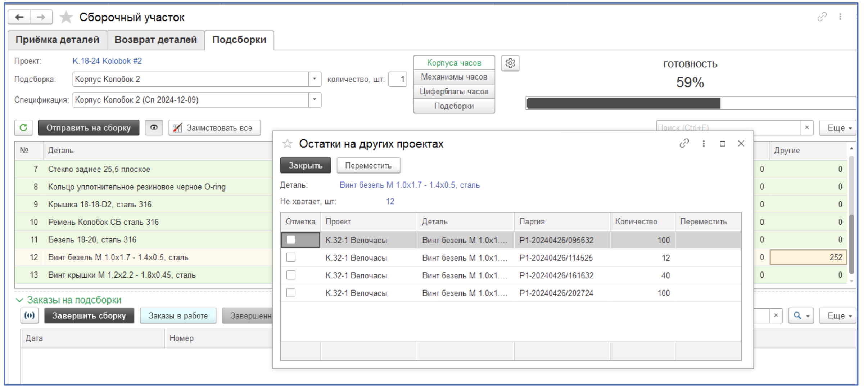Open the Спецификация dropdown arrow
Image resolution: width=868 pixels, height=386 pixels.
point(315,100)
